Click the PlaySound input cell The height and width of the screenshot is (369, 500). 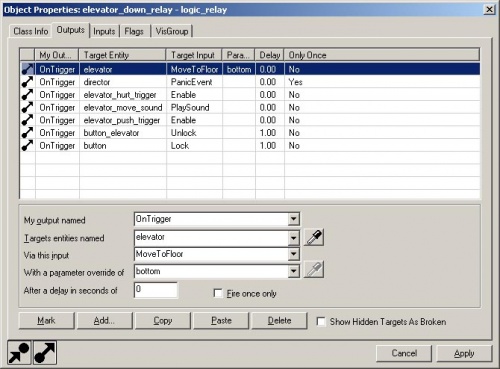click(x=194, y=107)
